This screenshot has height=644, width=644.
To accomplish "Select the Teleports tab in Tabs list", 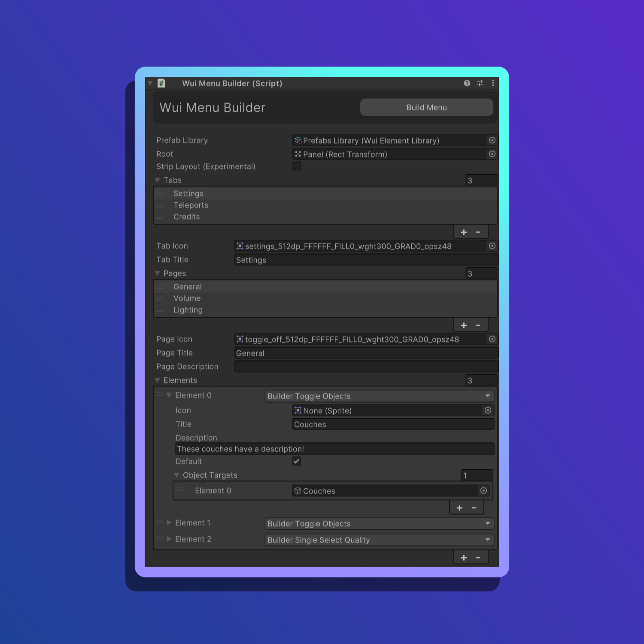I will 191,205.
